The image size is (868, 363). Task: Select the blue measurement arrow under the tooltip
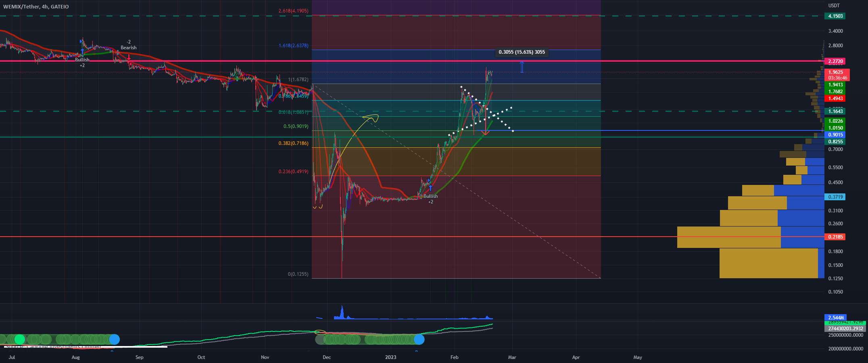click(x=522, y=67)
